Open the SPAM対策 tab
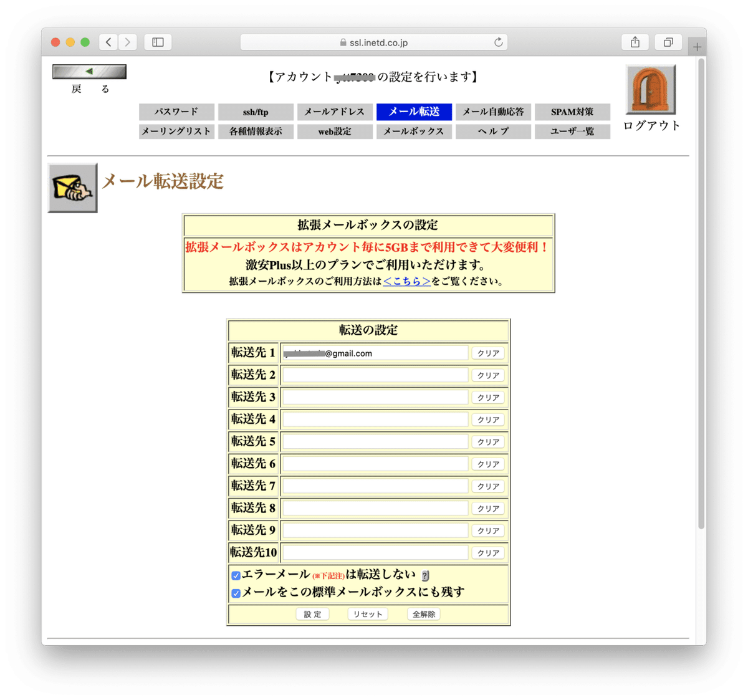The height and width of the screenshot is (700, 748). (x=572, y=112)
